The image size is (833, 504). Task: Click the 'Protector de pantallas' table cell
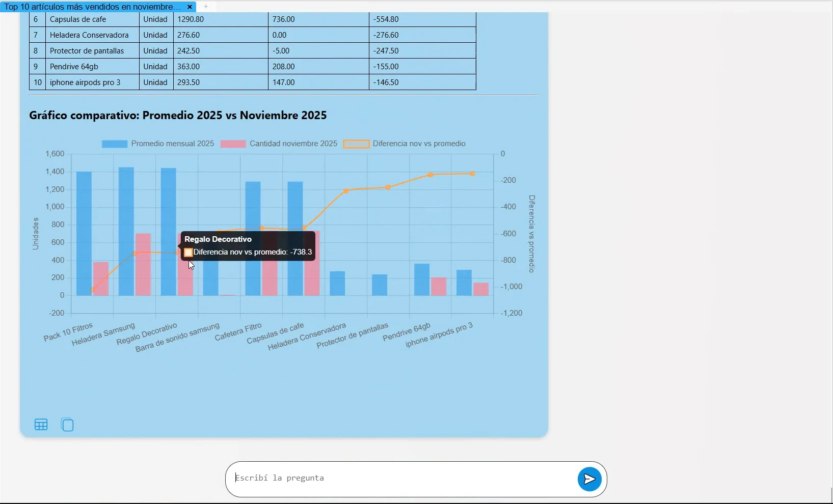(x=92, y=51)
